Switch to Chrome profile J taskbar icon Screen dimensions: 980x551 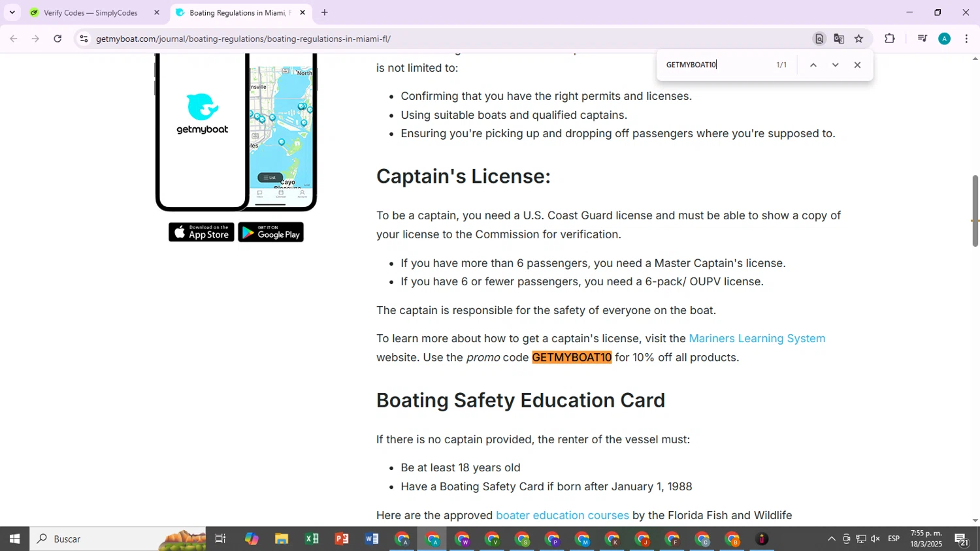coord(643,539)
